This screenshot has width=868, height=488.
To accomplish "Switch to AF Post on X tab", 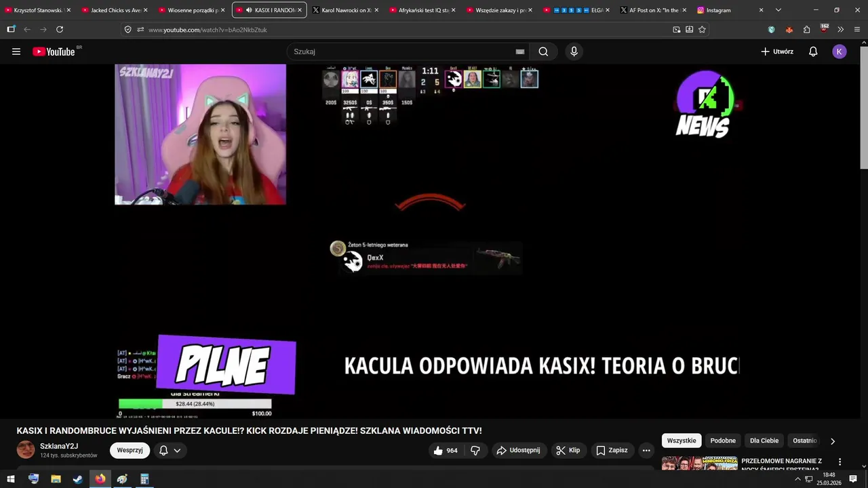I will pyautogui.click(x=654, y=10).
